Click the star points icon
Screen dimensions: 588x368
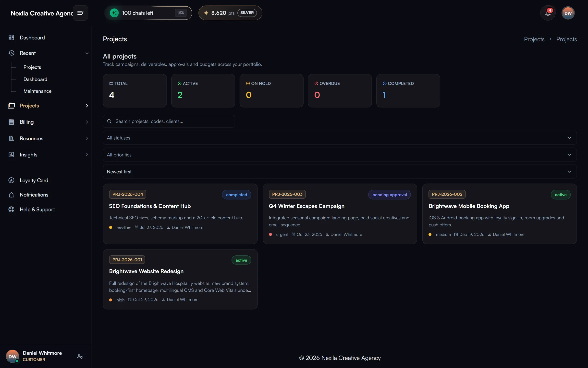point(206,13)
